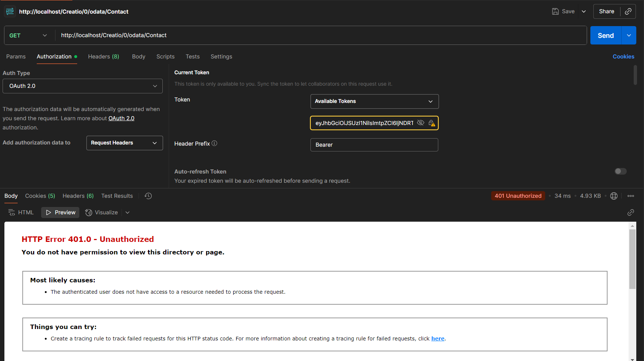
Task: Open the Settings tab
Action: (221, 57)
